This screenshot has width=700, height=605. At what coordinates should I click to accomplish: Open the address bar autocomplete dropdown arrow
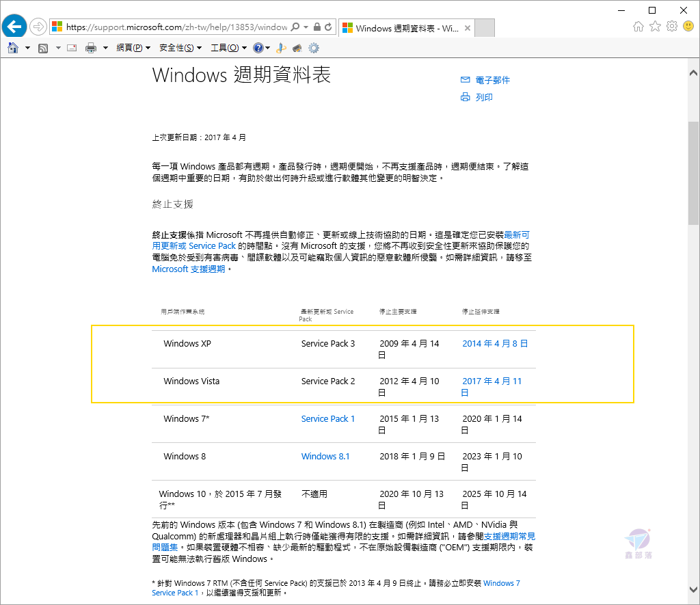tap(306, 27)
